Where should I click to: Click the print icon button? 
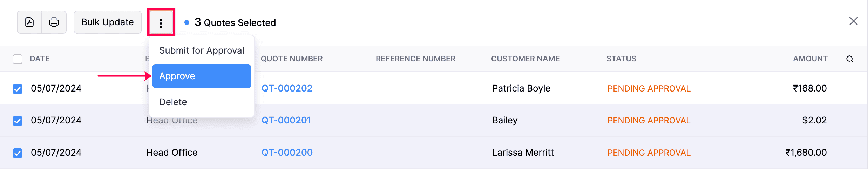(54, 22)
